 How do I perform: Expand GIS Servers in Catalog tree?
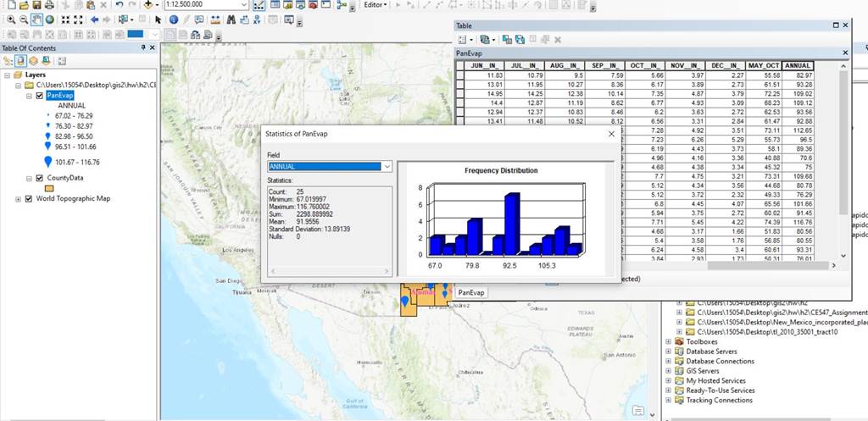point(669,371)
